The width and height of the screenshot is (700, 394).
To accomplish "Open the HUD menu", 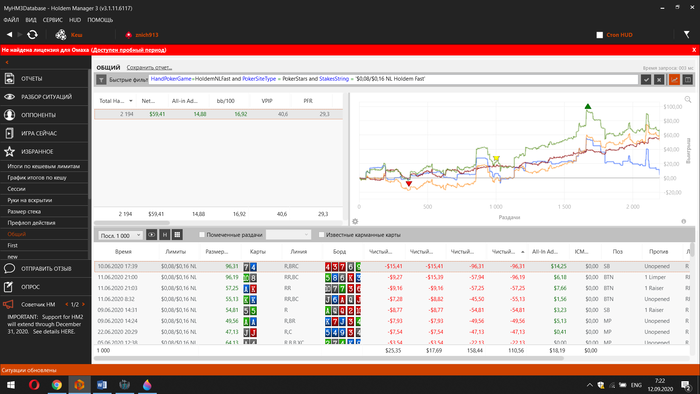I will pos(75,20).
